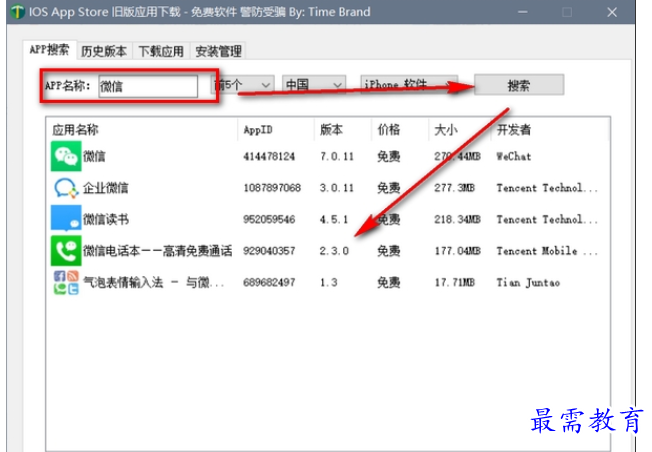The image size is (652, 452).
Task: Expand the iPhone 软件 type dropdown
Action: [409, 84]
